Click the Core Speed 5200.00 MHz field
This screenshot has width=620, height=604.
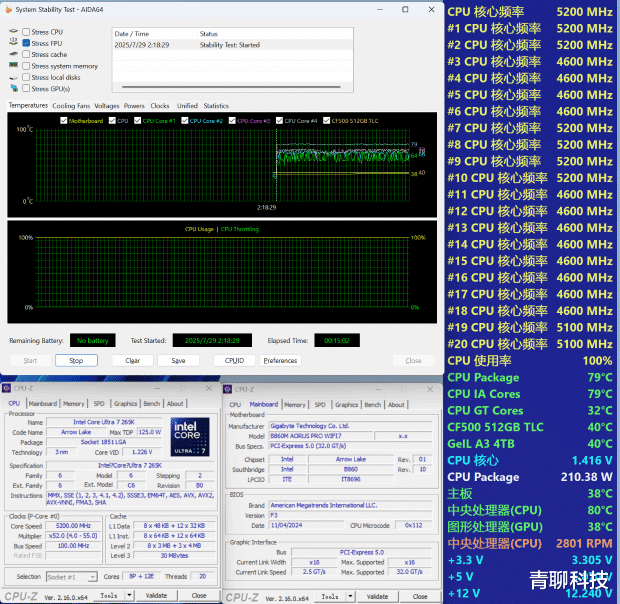pyautogui.click(x=73, y=526)
